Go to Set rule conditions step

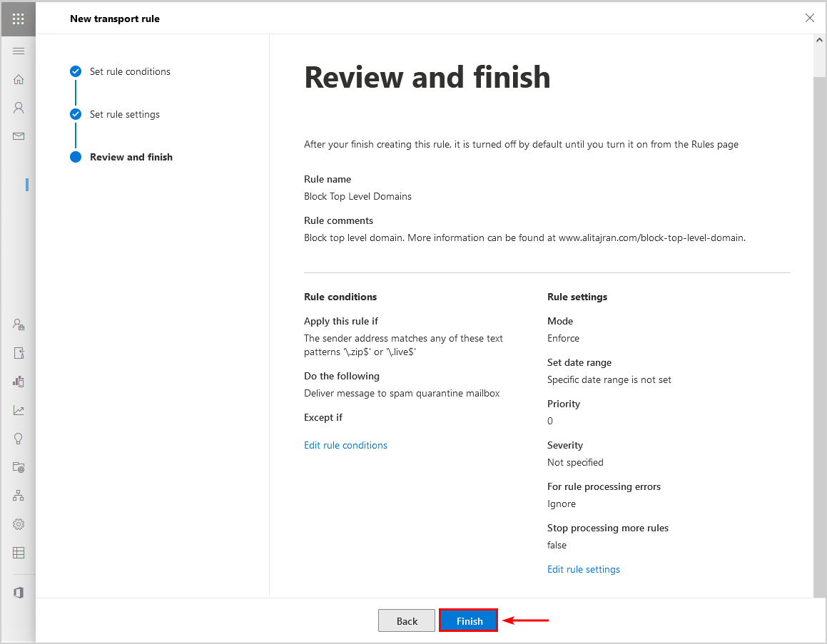130,71
